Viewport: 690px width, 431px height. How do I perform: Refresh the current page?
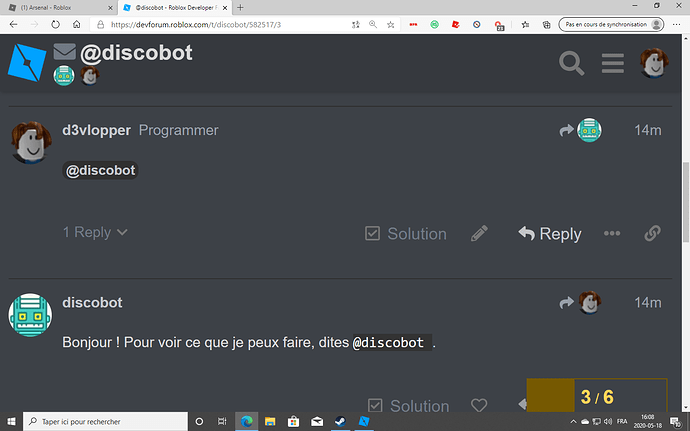pos(55,25)
